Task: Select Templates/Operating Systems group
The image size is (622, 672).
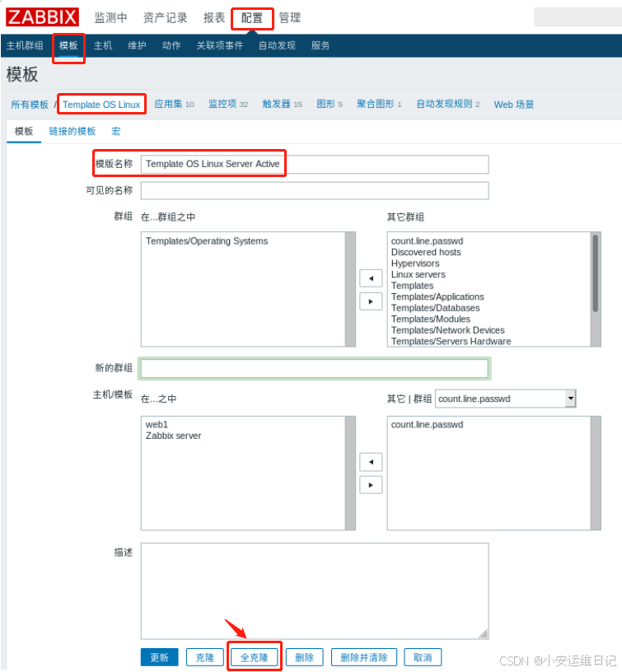Action: [x=207, y=240]
